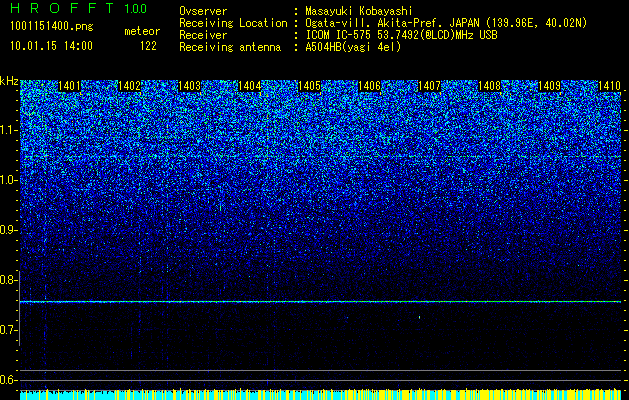Click the observer name Masayuki Kobayashi
The height and width of the screenshot is (400, 629).
pos(358,11)
